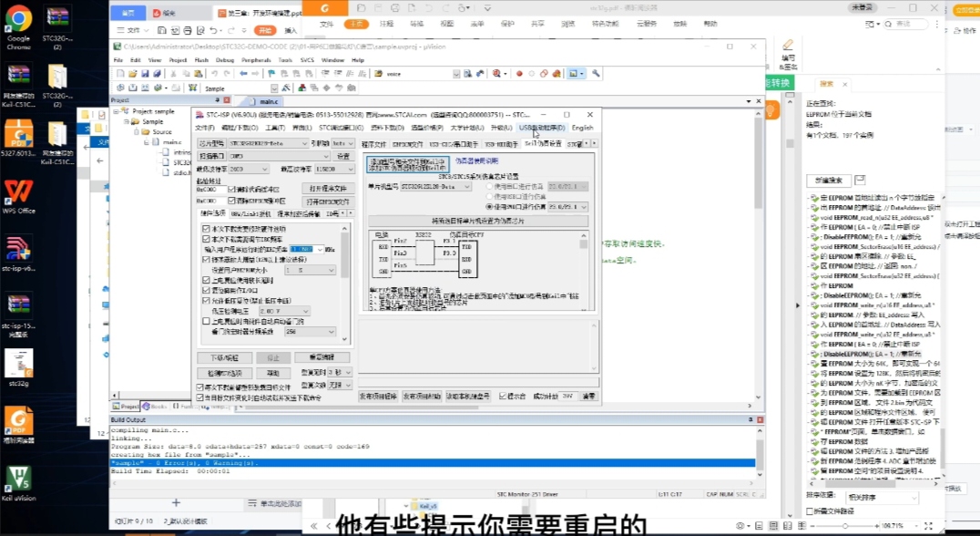Click PDF reader search box at top
Screen dimensions: 980x536
click(907, 24)
